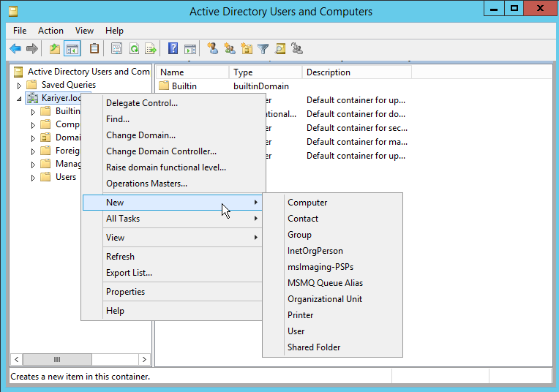Click the application icon in title bar
This screenshot has width=559, height=392.
(13, 12)
